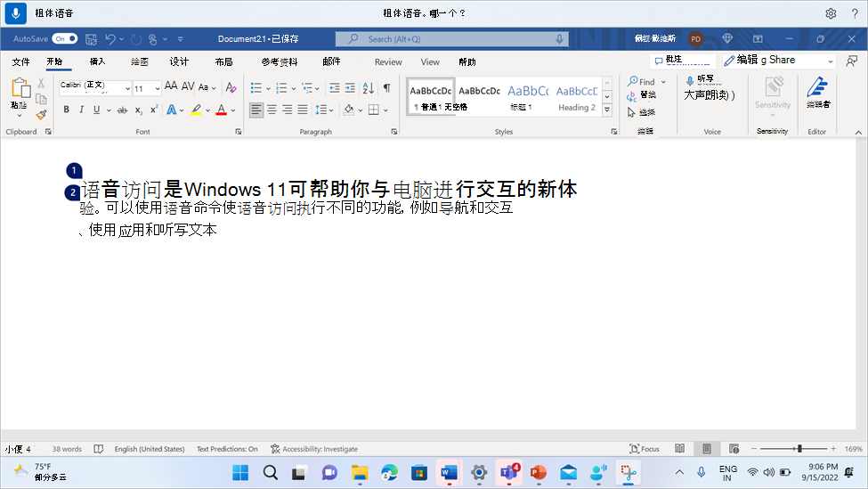This screenshot has height=489, width=868.
Task: Open voice access help question mark
Action: tap(855, 13)
